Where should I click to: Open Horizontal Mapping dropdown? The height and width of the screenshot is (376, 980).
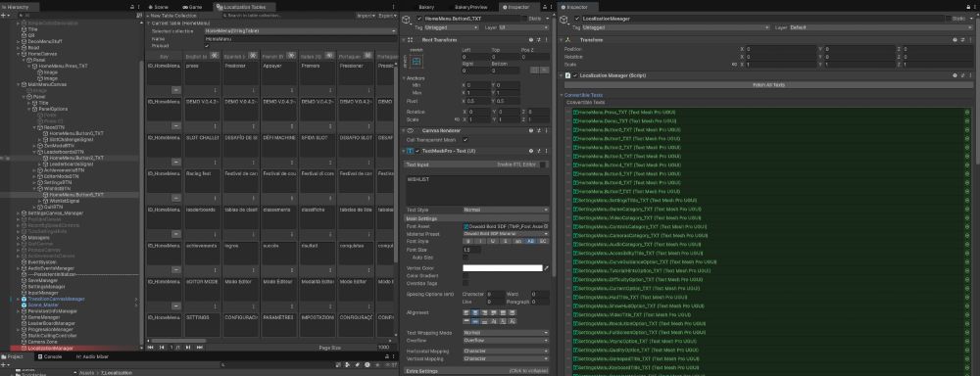(x=506, y=352)
